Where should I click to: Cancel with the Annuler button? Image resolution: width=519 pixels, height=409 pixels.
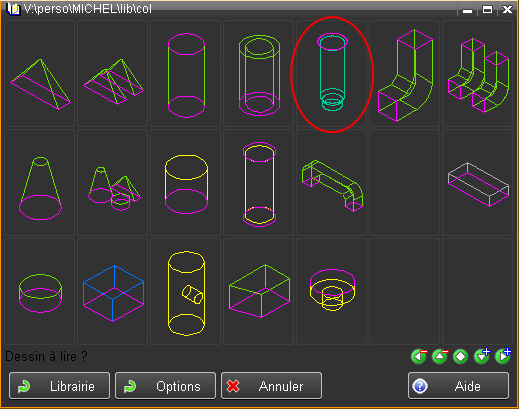click(x=271, y=386)
